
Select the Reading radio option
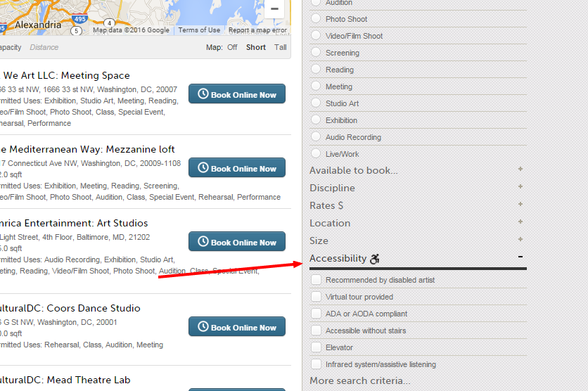coord(316,69)
